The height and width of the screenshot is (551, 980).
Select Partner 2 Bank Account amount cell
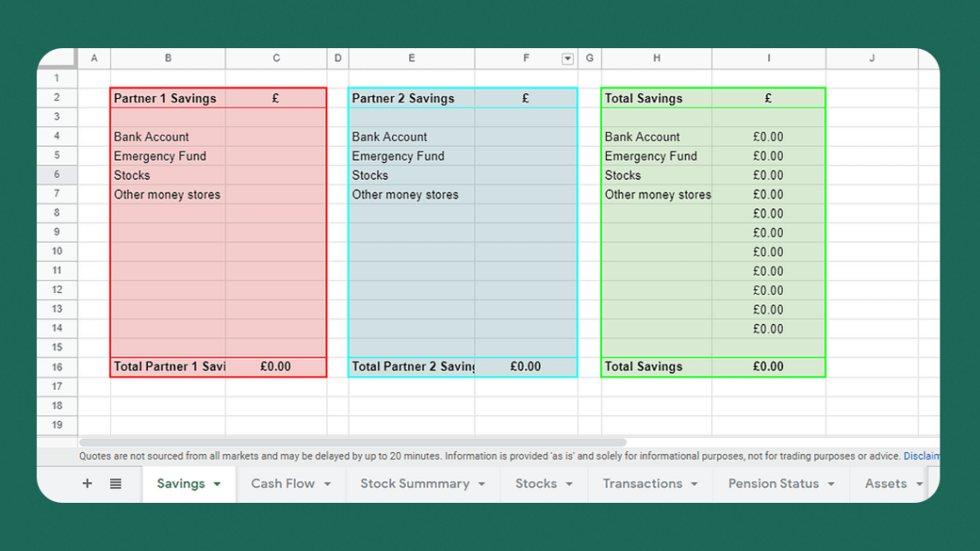tap(525, 137)
